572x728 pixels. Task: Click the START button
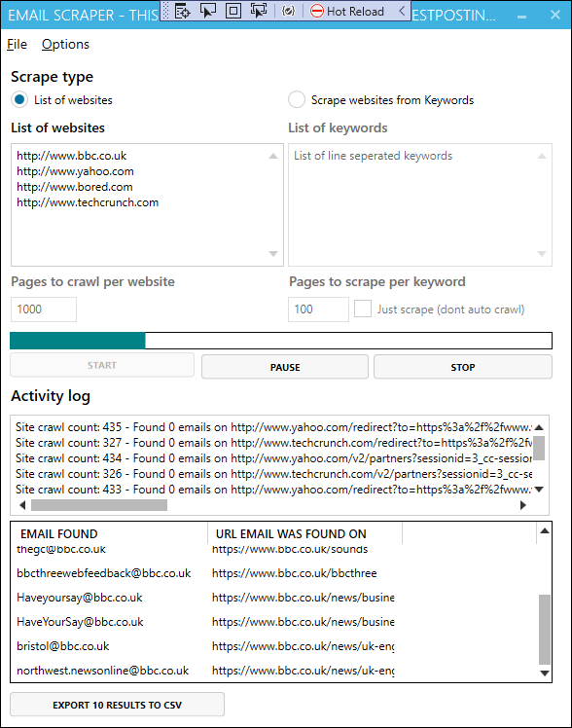click(x=102, y=365)
